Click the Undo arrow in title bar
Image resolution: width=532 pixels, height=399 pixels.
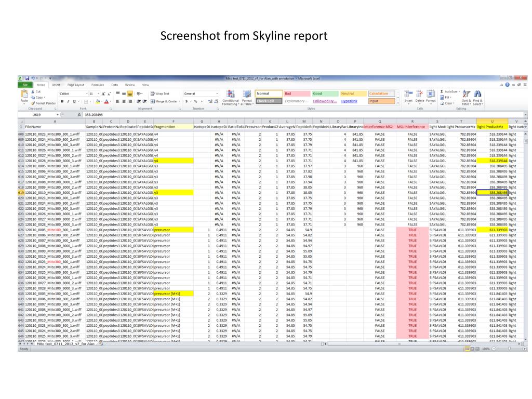pyautogui.click(x=33, y=78)
